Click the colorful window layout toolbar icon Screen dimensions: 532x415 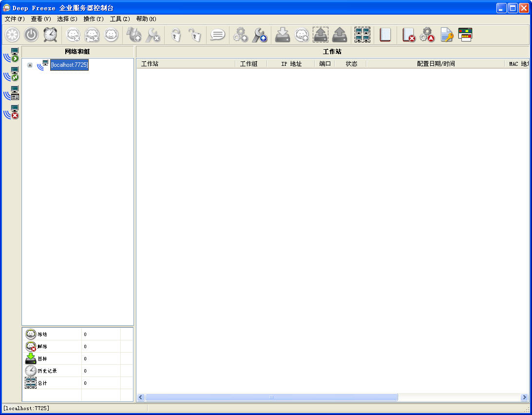click(465, 35)
